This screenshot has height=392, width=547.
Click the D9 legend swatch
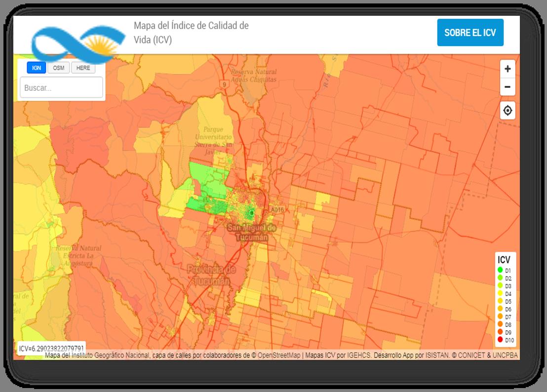coord(500,332)
